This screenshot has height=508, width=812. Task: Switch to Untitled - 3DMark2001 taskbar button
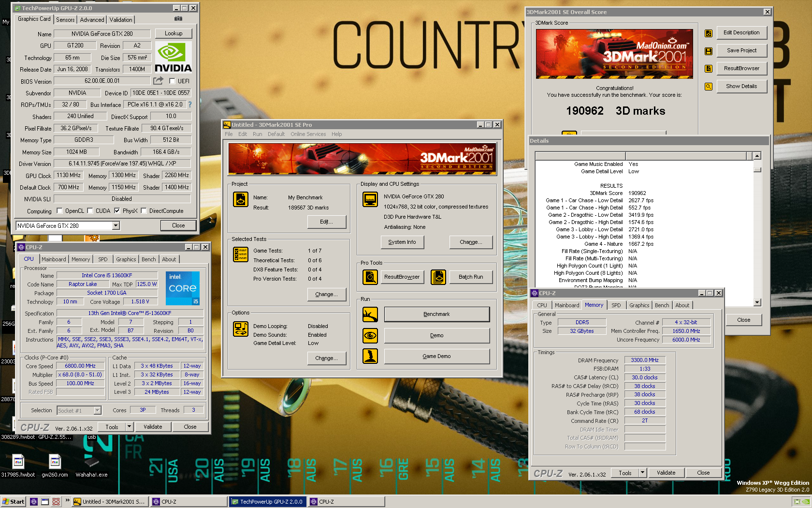pyautogui.click(x=110, y=502)
